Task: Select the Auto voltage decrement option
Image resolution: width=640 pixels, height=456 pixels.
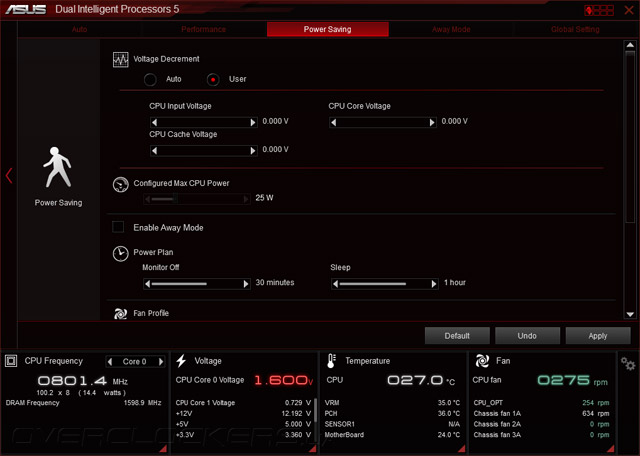Action: click(150, 80)
